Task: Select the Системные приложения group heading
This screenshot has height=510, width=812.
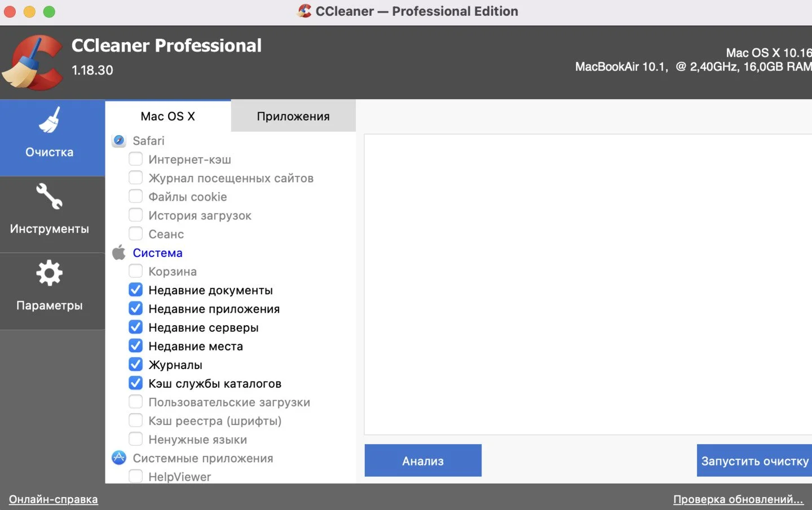Action: [203, 458]
